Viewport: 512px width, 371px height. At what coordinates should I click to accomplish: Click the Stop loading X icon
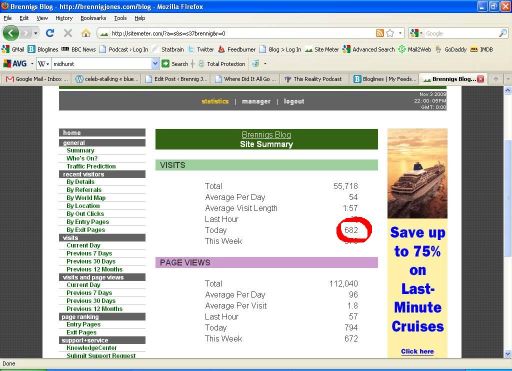pos(68,33)
